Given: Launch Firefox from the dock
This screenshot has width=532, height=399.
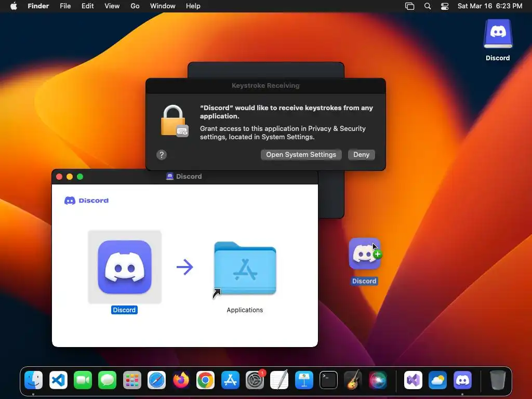Looking at the screenshot, I should point(181,380).
